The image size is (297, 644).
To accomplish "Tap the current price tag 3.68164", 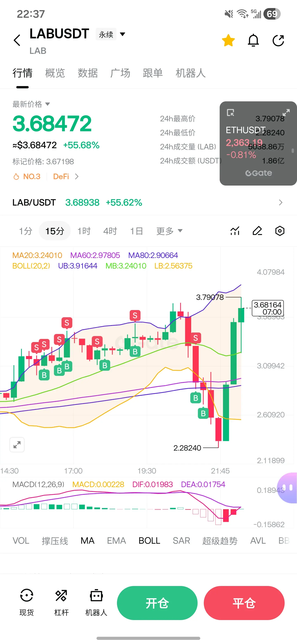I will pyautogui.click(x=268, y=308).
